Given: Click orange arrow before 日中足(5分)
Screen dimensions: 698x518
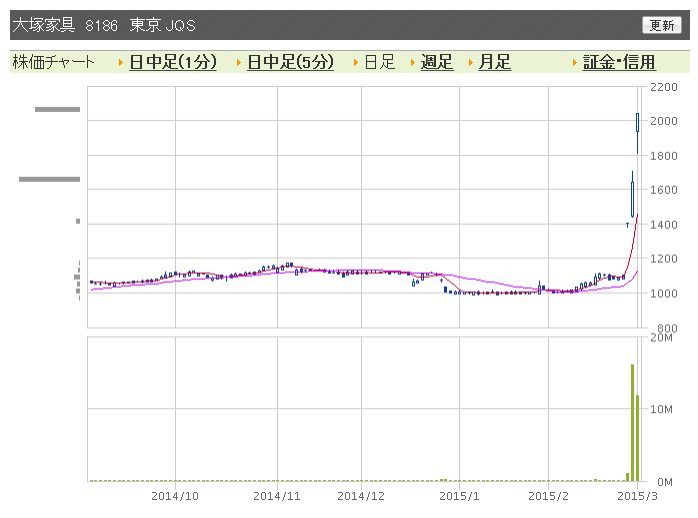Looking at the screenshot, I should click(x=239, y=63).
